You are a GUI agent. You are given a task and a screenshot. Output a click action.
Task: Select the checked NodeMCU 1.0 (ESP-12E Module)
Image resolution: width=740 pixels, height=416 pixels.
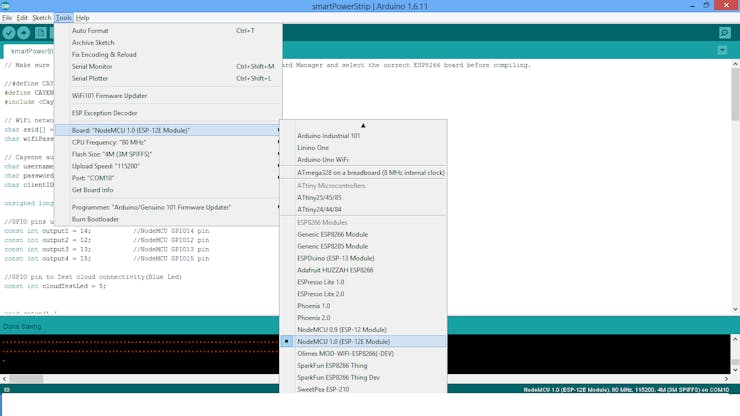pyautogui.click(x=363, y=341)
